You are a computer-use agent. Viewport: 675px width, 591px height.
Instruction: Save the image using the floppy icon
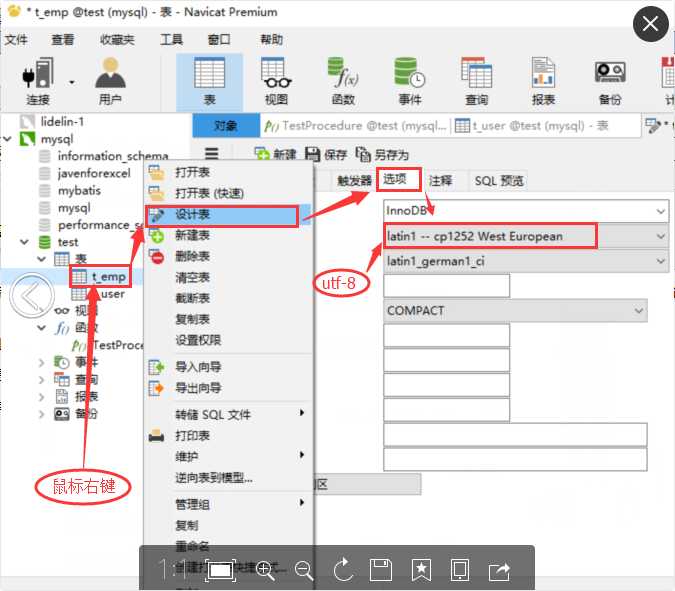tap(381, 570)
